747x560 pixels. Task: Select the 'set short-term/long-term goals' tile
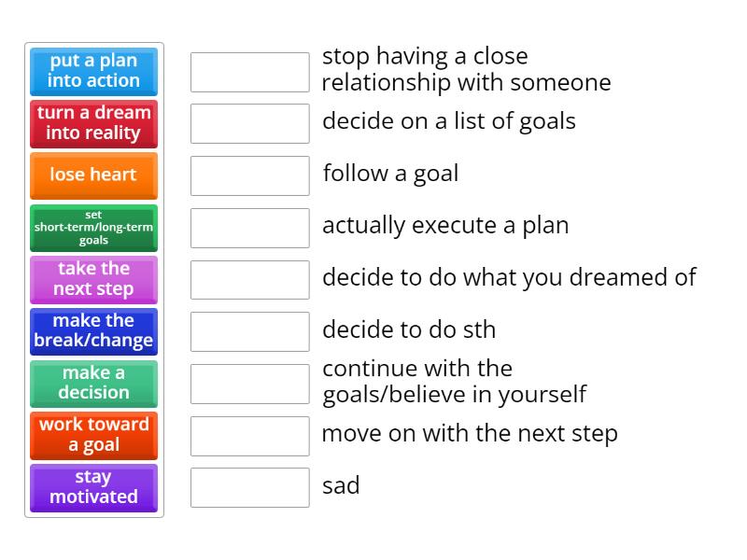tap(93, 228)
